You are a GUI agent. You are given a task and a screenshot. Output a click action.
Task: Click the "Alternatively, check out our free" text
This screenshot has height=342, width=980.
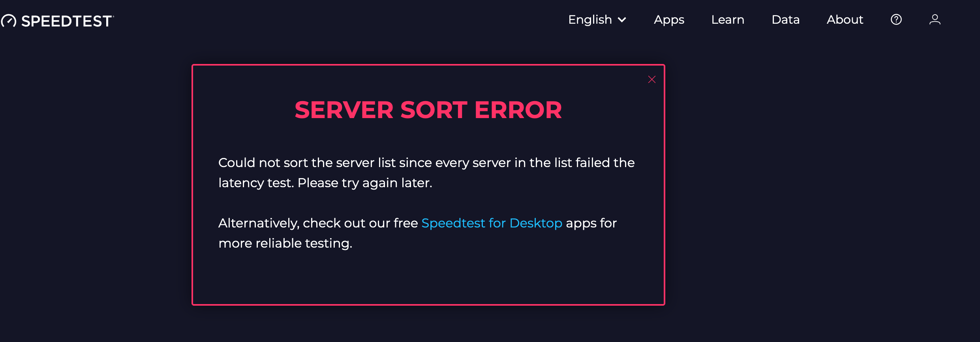coord(318,223)
